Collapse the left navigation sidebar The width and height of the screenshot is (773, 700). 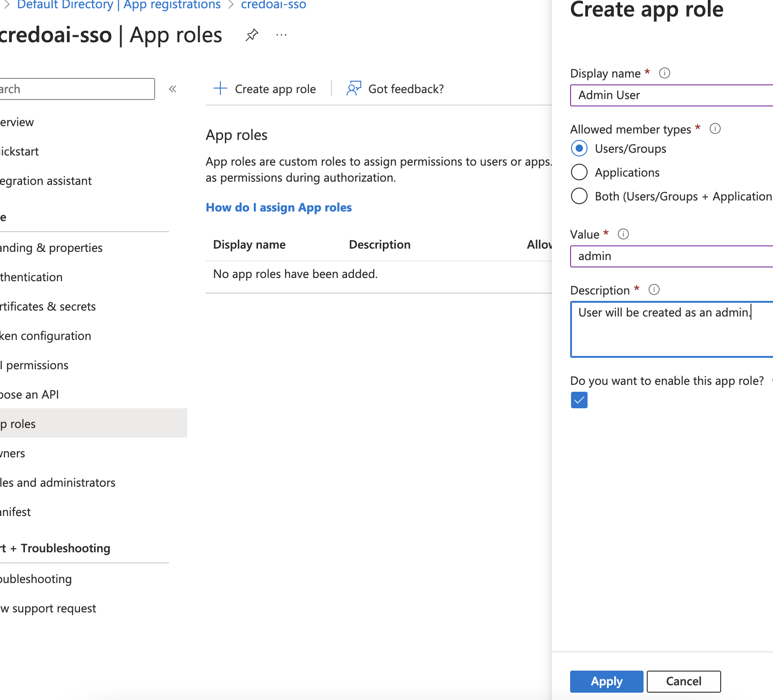(173, 89)
